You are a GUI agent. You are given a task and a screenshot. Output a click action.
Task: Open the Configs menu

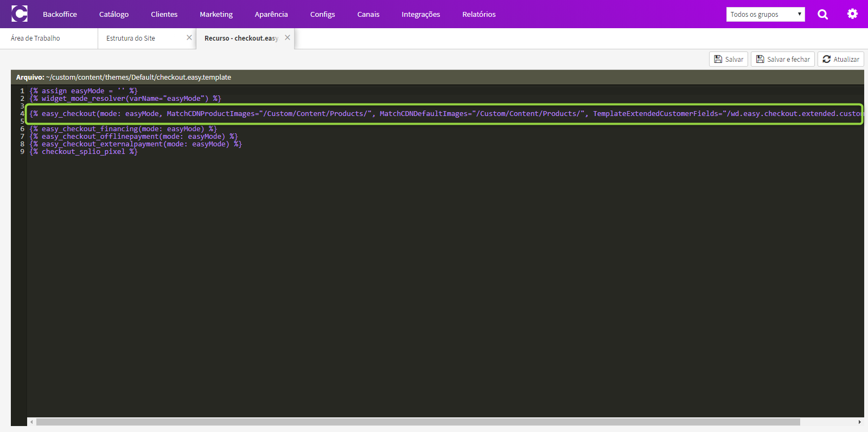(x=323, y=14)
